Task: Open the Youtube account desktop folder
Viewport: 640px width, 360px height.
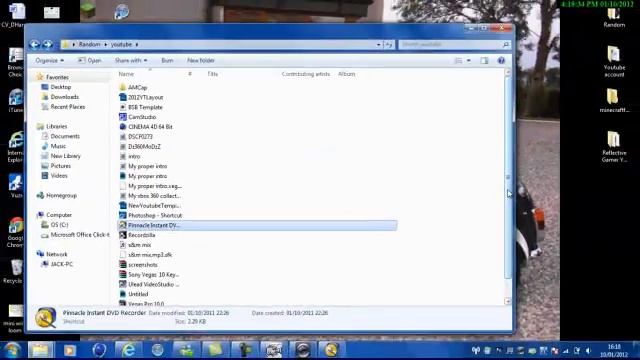Action: [614, 61]
